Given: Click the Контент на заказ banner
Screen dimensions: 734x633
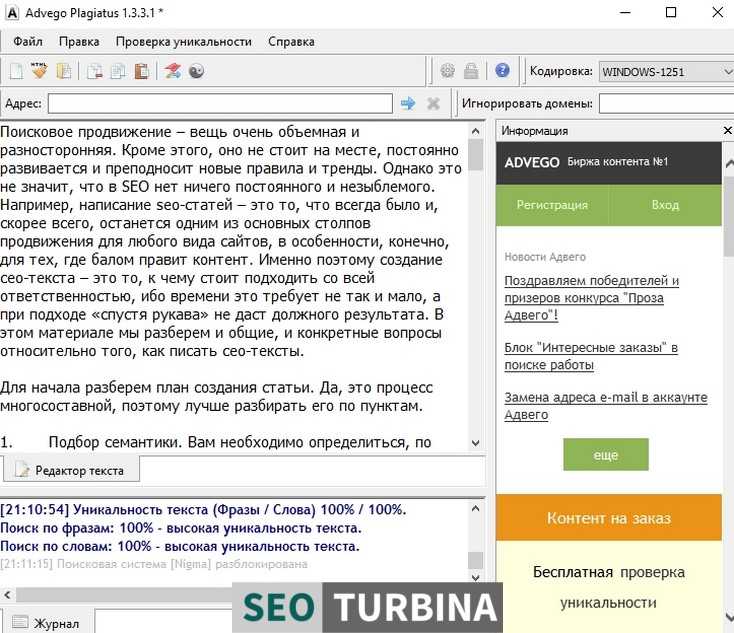Looking at the screenshot, I should tap(609, 518).
